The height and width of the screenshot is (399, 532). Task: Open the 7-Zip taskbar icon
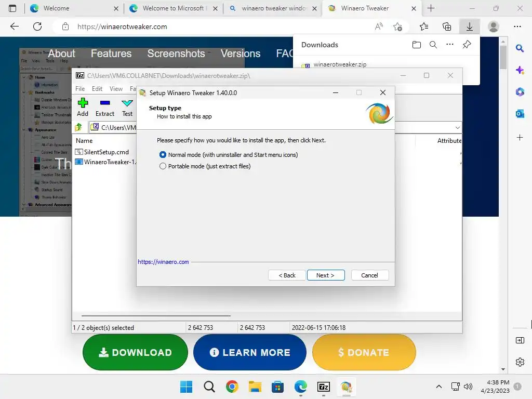click(x=323, y=387)
